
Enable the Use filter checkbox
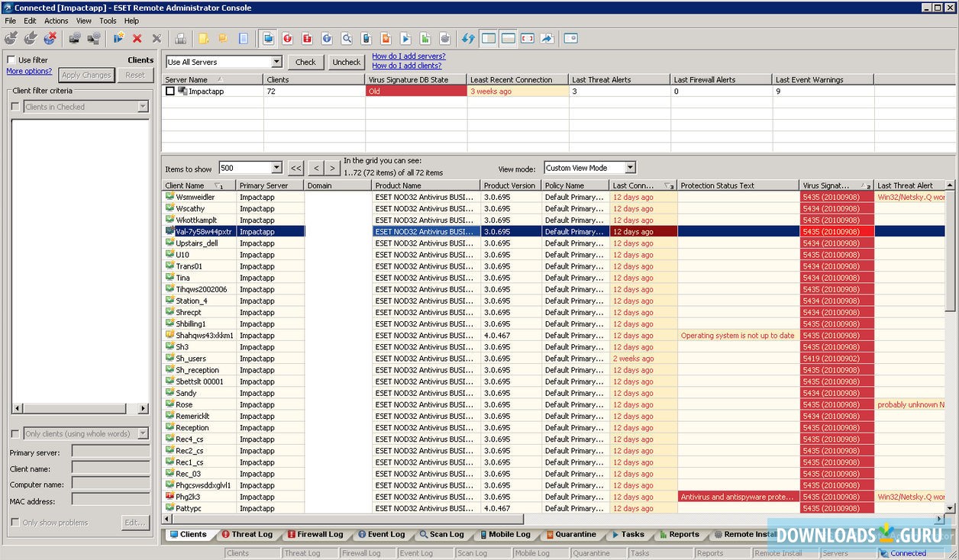click(11, 60)
